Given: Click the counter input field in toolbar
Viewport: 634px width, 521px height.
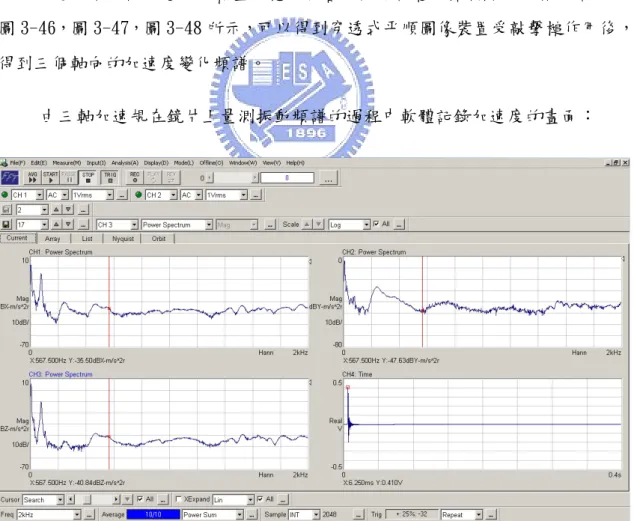Looking at the screenshot, I should tap(287, 178).
